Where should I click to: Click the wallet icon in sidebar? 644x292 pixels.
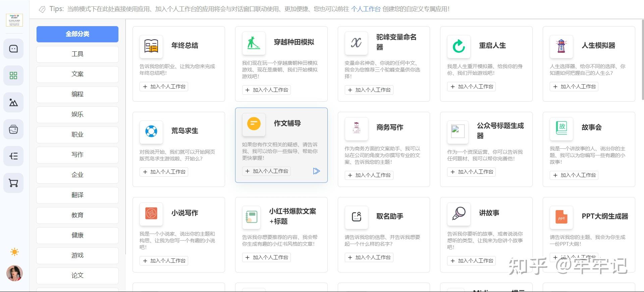click(x=13, y=130)
